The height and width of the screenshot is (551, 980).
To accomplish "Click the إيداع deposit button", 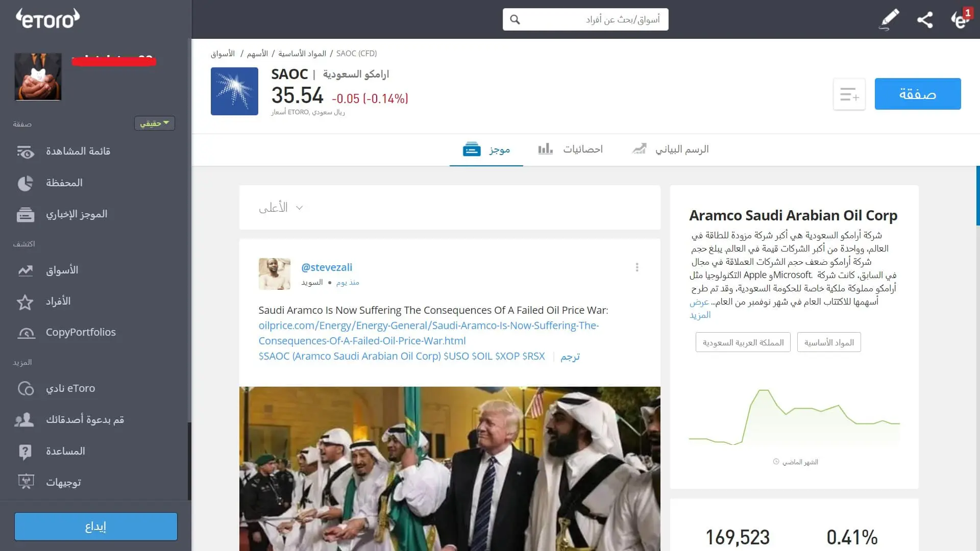I will coord(95,526).
